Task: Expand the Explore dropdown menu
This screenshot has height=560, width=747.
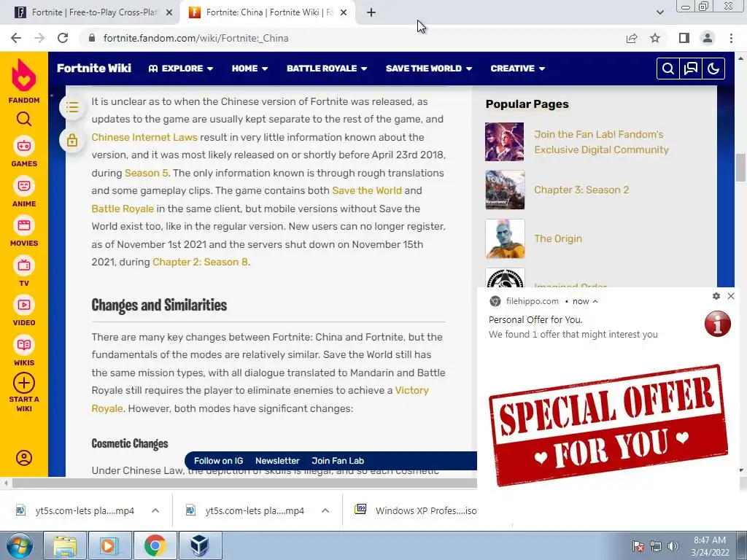Action: click(x=181, y=69)
